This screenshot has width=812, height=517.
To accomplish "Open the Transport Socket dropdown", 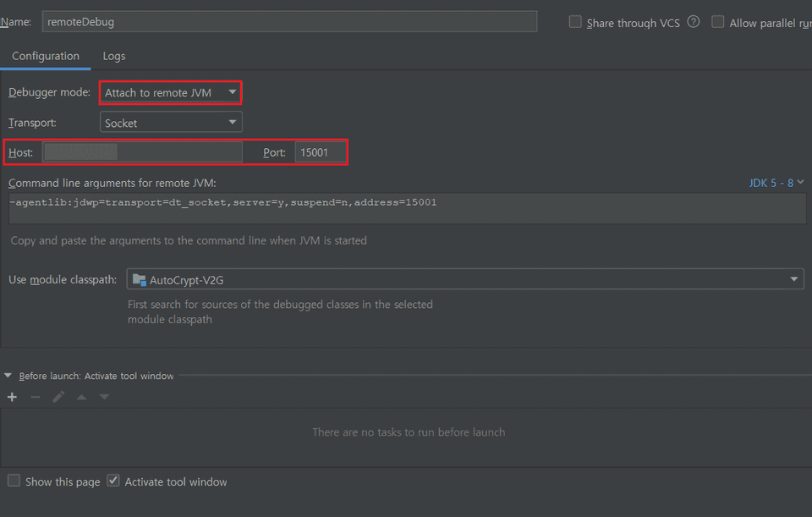I will tap(171, 123).
